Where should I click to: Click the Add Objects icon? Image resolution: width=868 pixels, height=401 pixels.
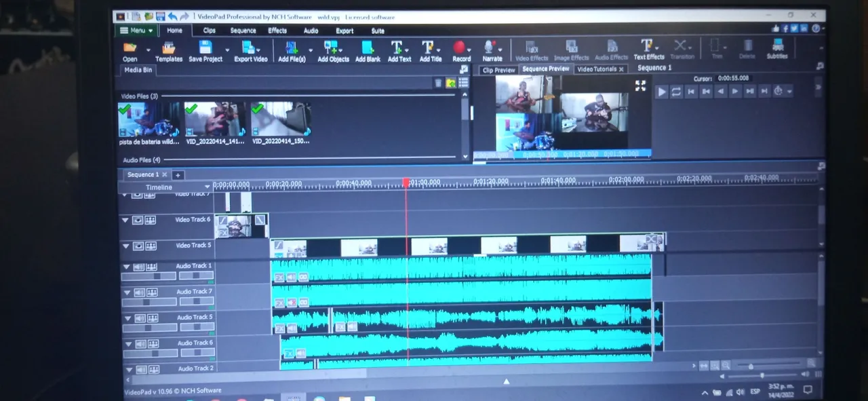(x=332, y=51)
